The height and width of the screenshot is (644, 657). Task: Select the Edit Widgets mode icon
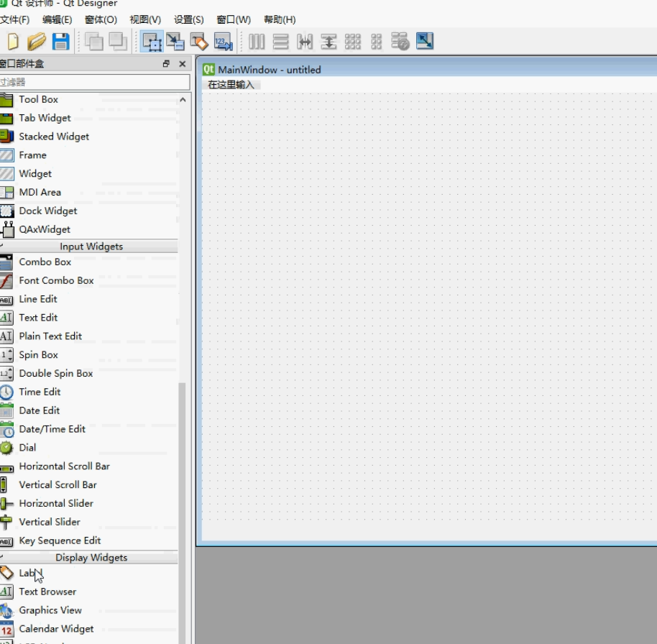point(152,42)
